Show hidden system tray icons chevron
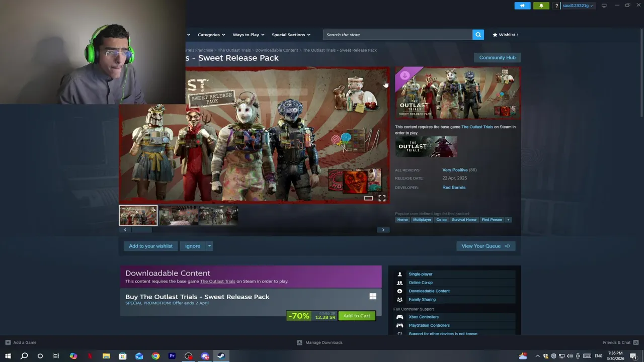The image size is (644, 362). point(537,356)
